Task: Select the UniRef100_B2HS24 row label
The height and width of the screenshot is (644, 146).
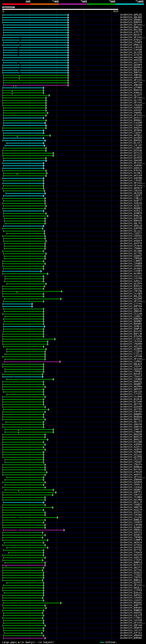Action: pyautogui.click(x=131, y=286)
